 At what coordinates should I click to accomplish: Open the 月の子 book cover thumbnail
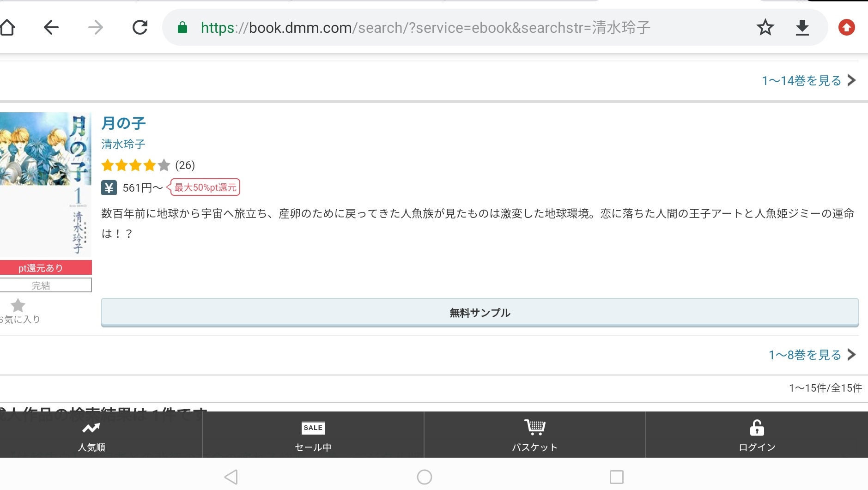point(46,184)
